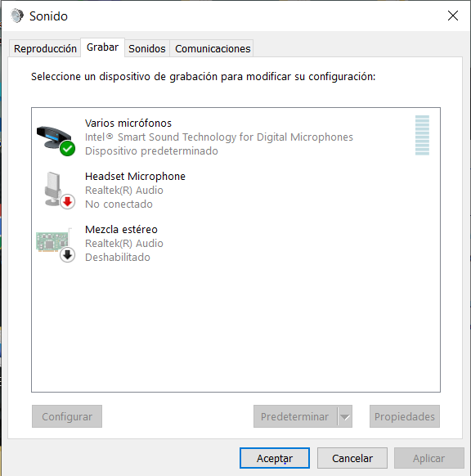Click the Sonido speaker icon in title bar
471x476 pixels.
click(x=17, y=16)
